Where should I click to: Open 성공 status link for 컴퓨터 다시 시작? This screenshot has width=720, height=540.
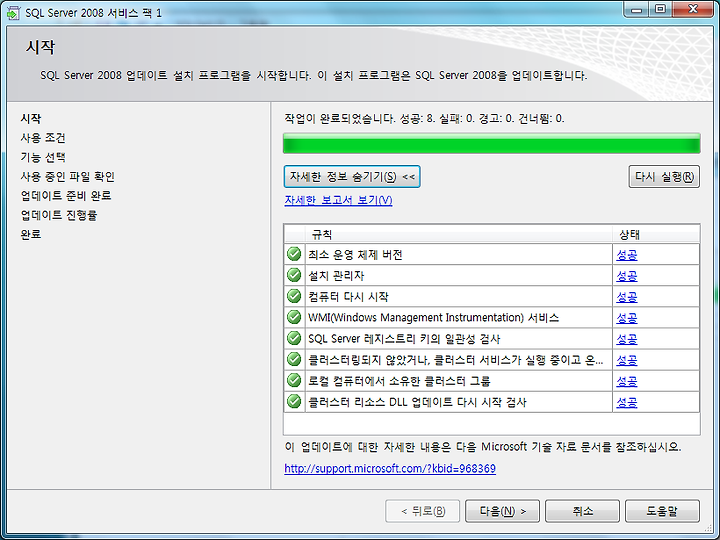point(626,297)
